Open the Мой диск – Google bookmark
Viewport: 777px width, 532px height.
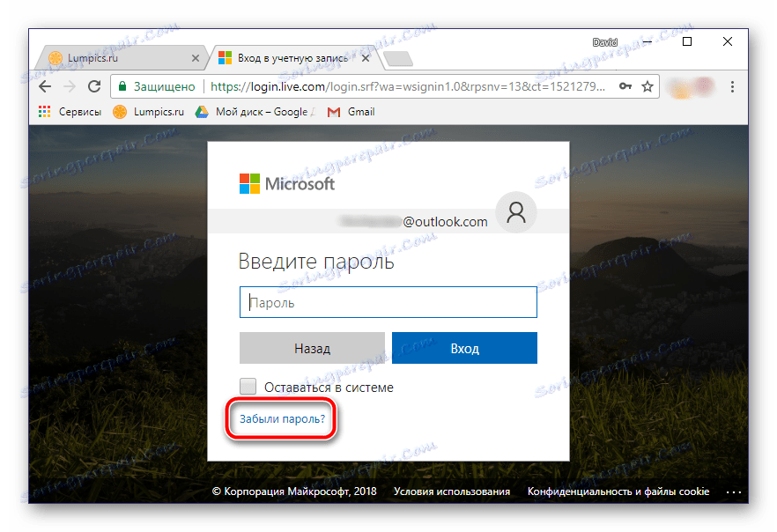pos(255,112)
